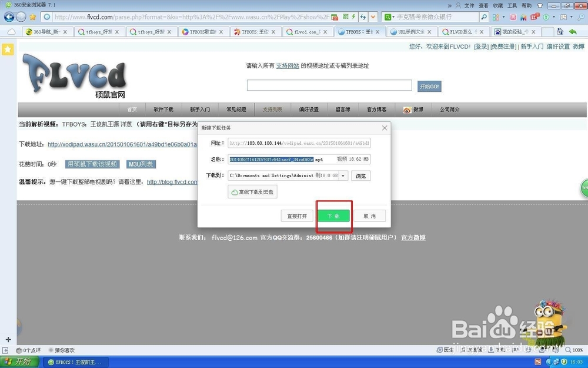Open the 工具 menu
The width and height of the screenshot is (588, 368).
tap(512, 5)
